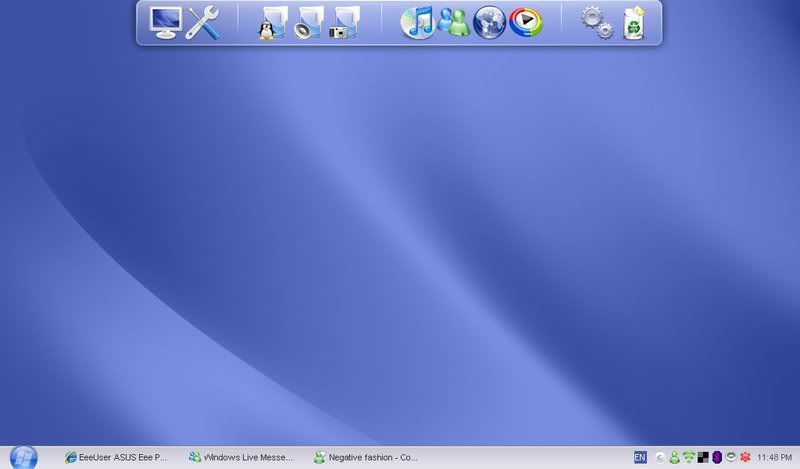
Task: Switch to EeeUser ASUS Eee taskbar window
Action: (x=116, y=457)
